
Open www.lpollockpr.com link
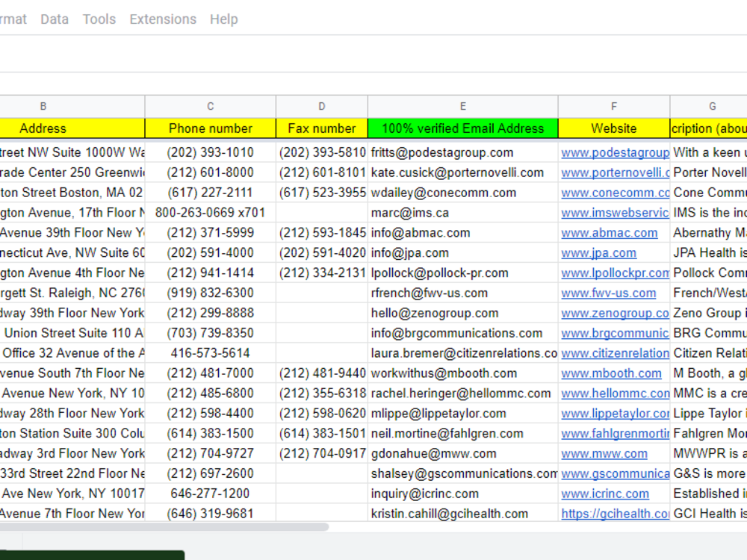pos(615,273)
